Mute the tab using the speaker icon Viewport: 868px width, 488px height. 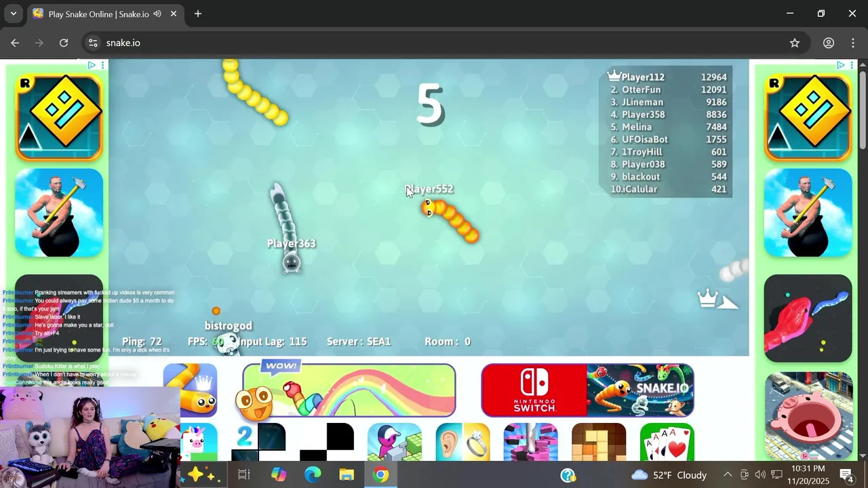(157, 14)
